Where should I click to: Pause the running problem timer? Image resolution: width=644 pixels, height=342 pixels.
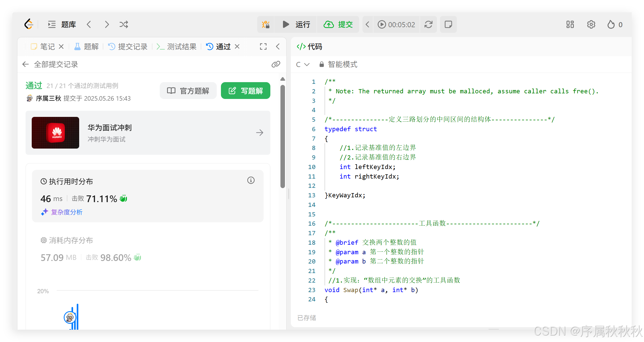[x=382, y=24]
